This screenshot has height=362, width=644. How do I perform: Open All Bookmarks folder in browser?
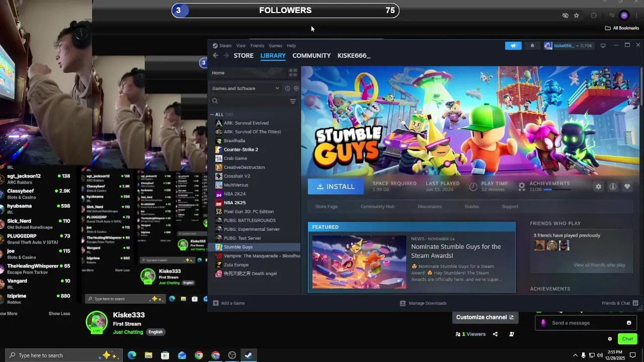tap(622, 28)
